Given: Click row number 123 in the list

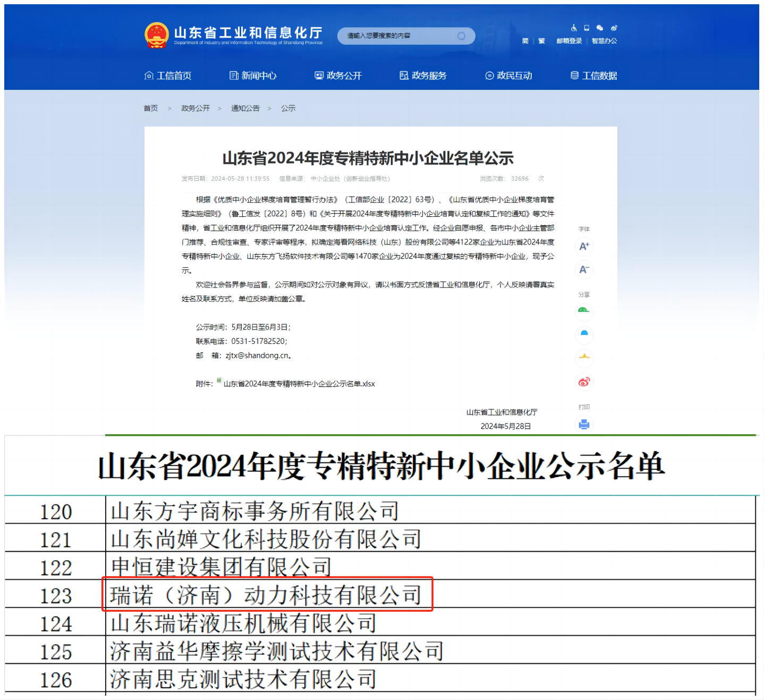Looking at the screenshot, I should [56, 596].
